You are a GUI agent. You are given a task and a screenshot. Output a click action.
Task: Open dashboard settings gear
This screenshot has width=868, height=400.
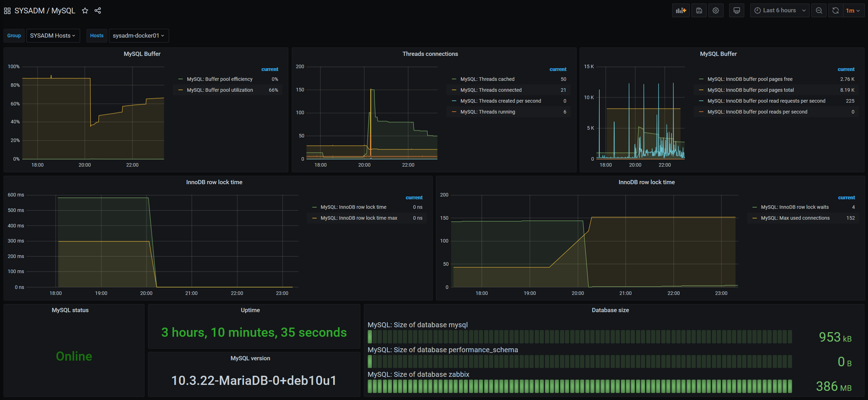pos(715,11)
